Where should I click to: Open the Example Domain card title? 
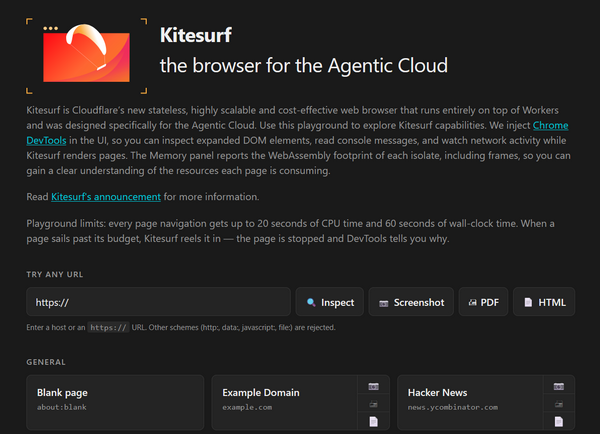click(261, 393)
